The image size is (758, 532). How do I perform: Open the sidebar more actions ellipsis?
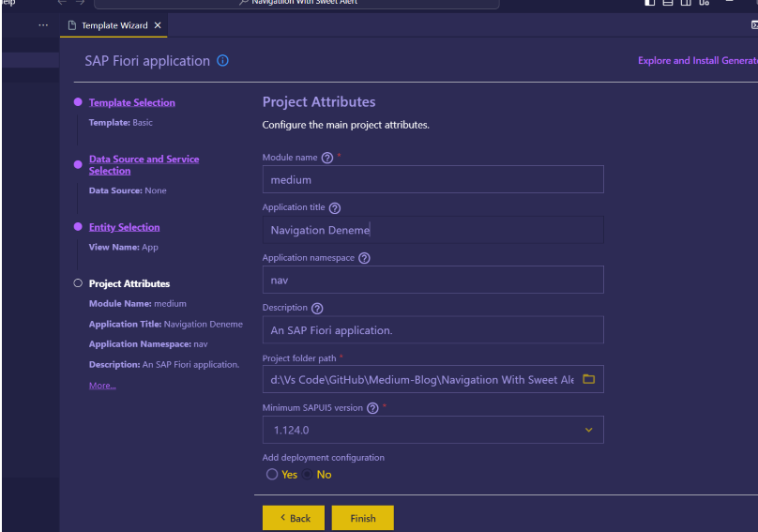tap(43, 25)
